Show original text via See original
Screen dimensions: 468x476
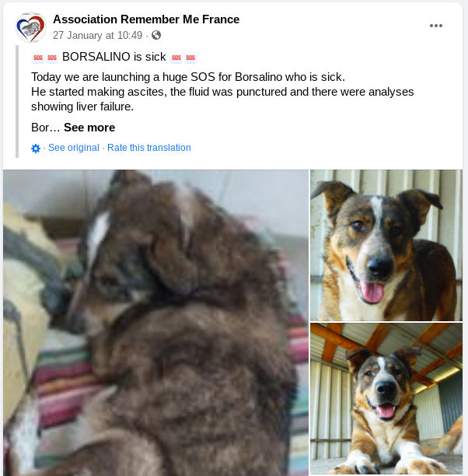[74, 148]
